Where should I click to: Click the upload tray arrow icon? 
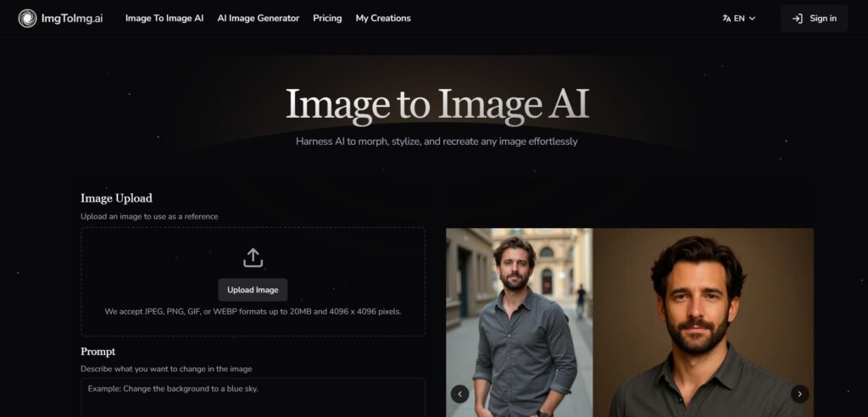point(253,258)
